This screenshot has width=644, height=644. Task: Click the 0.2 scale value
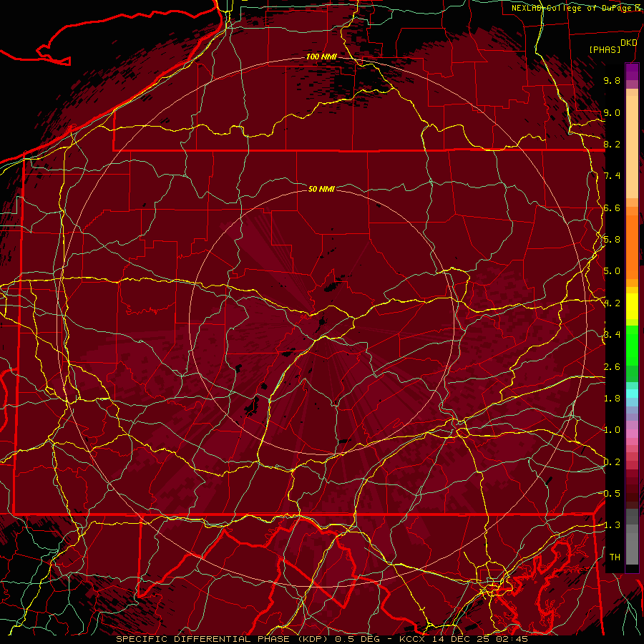pos(612,462)
